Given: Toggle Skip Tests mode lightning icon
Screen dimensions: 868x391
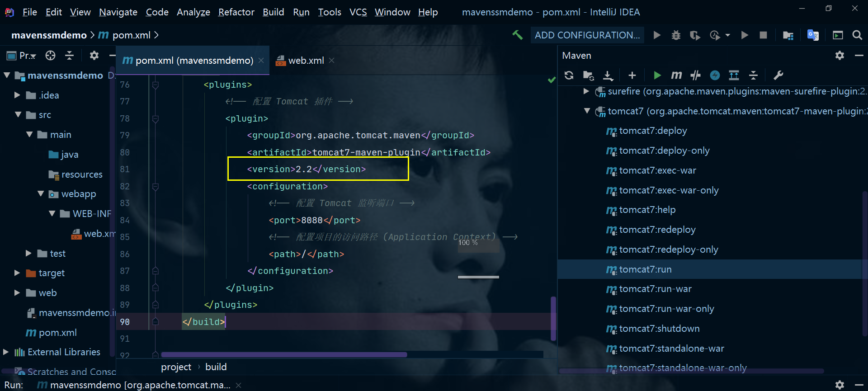Looking at the screenshot, I should point(715,75).
